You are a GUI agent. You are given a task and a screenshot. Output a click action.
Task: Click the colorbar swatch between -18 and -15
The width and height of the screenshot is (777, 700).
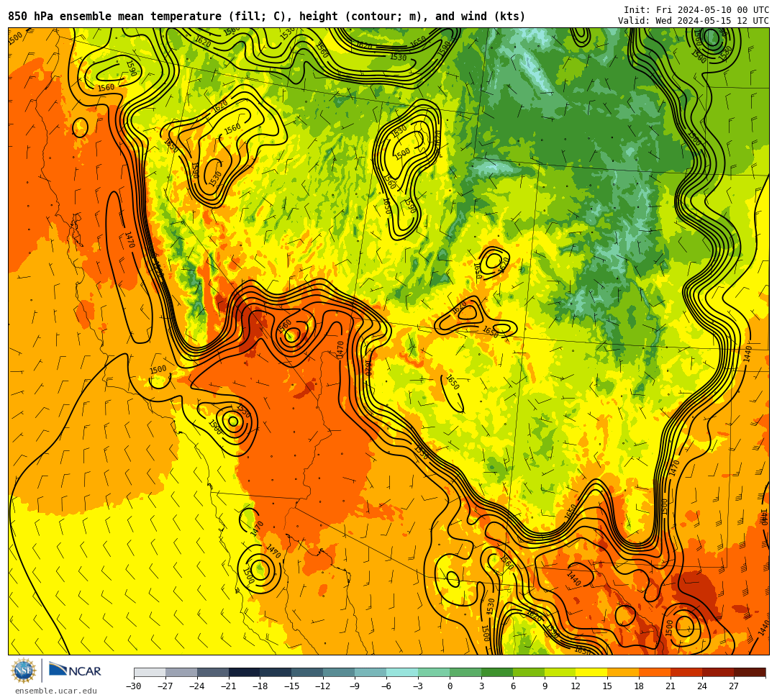click(276, 672)
